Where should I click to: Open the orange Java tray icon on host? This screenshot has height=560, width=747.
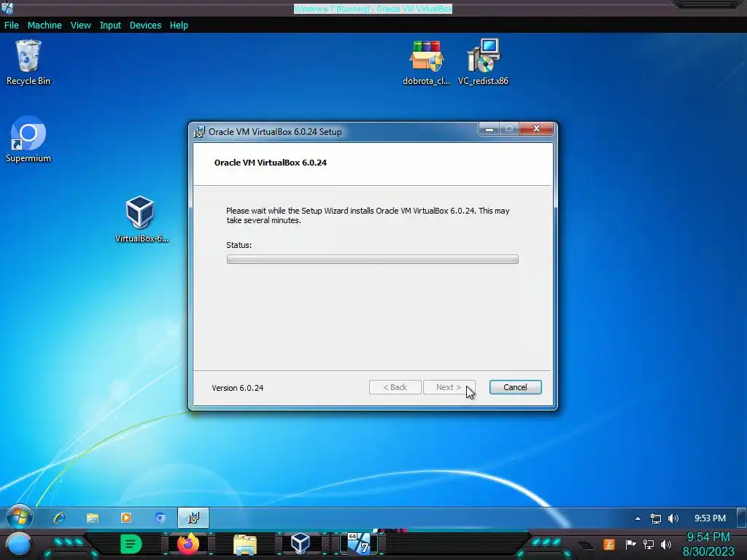coord(609,544)
